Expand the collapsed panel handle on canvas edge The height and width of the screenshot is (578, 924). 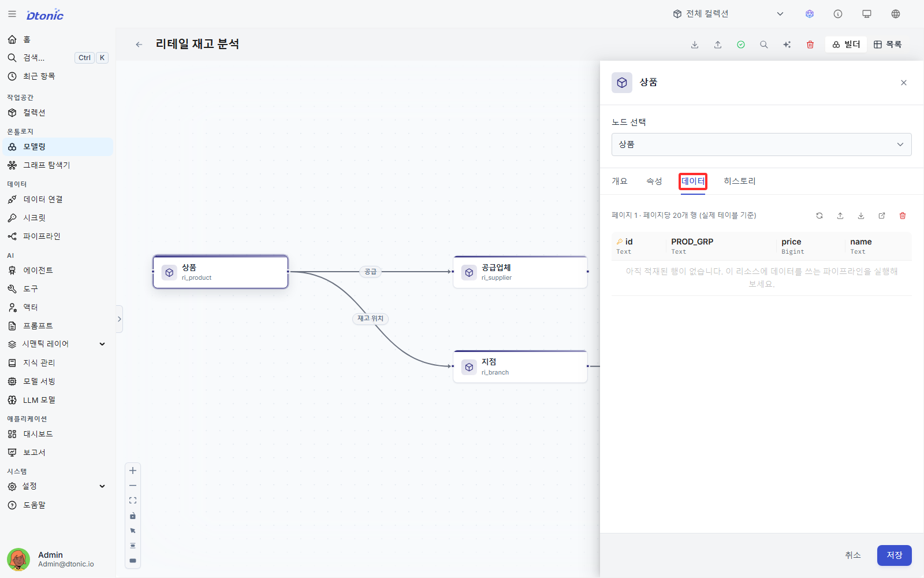tap(120, 319)
